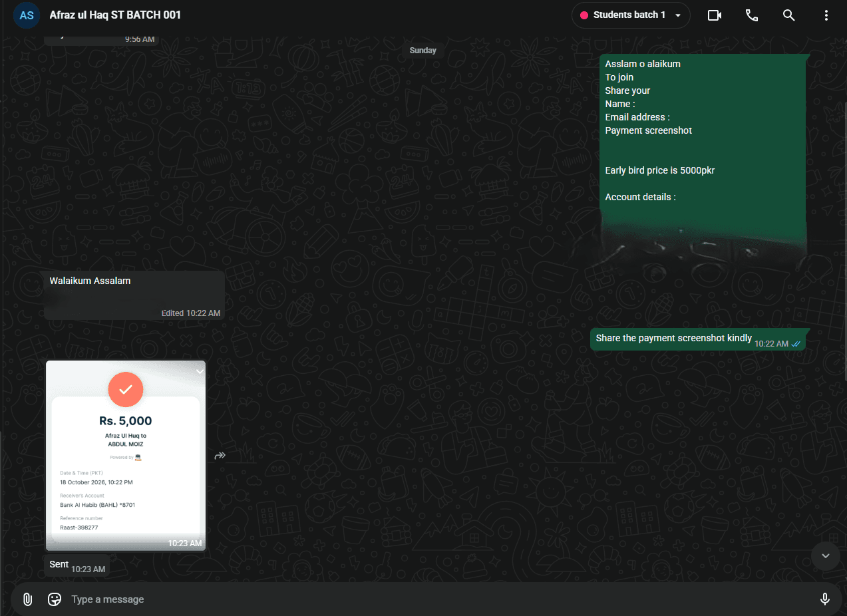Click the Share the payment screenshot kindly message
The image size is (847, 616).
pyautogui.click(x=699, y=339)
